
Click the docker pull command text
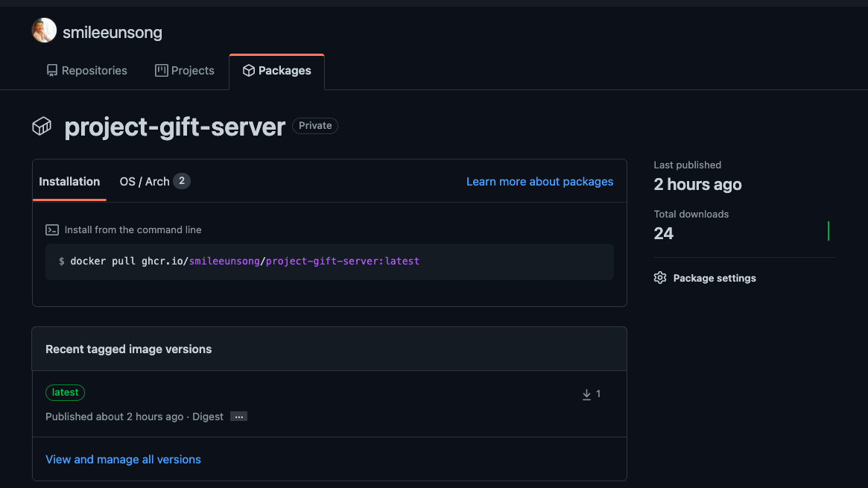pyautogui.click(x=244, y=262)
